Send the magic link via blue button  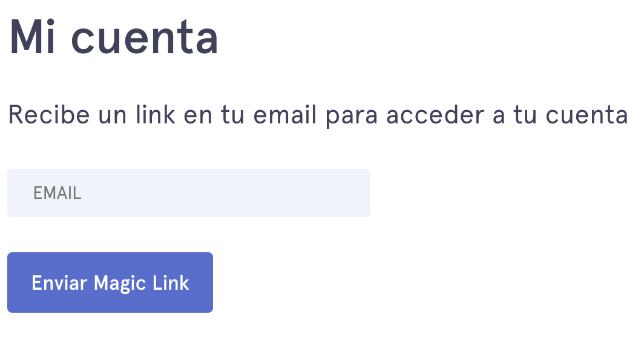(x=110, y=282)
